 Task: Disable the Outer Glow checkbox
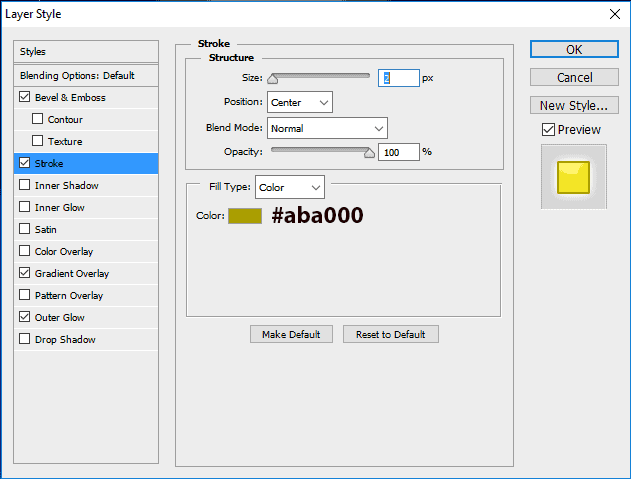coord(25,318)
